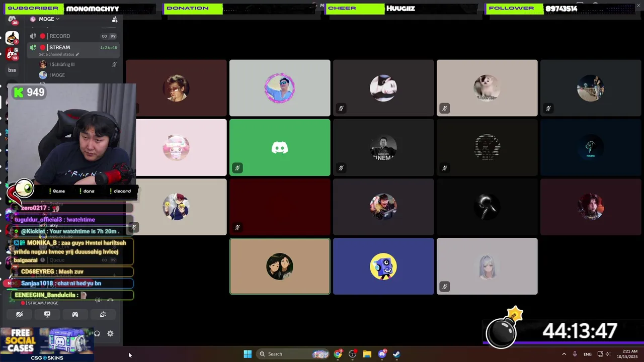
Task: Click Set a channel status
Action: pos(58,54)
